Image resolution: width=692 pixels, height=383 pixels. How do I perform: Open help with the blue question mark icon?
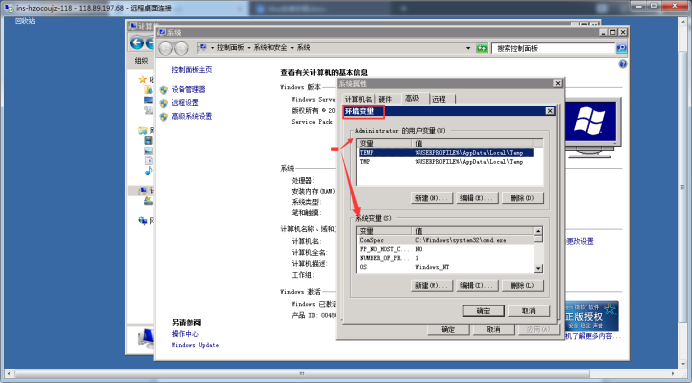point(623,64)
